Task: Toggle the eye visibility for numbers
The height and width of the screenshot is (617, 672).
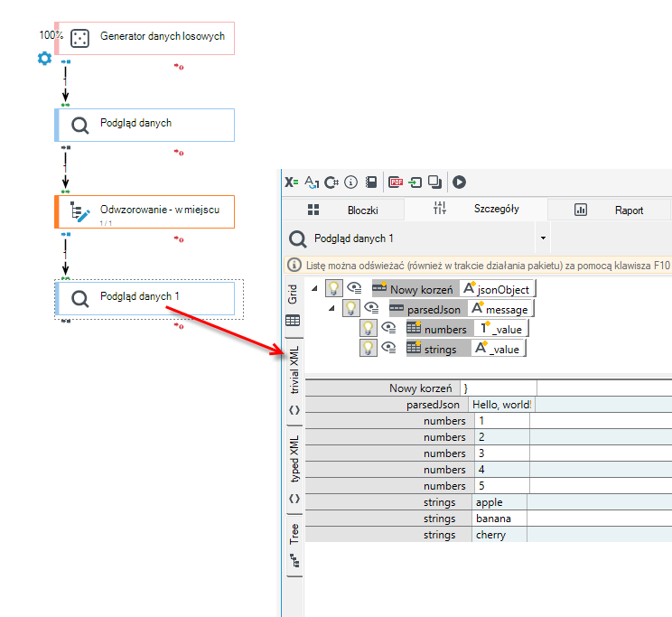Action: 388,328
